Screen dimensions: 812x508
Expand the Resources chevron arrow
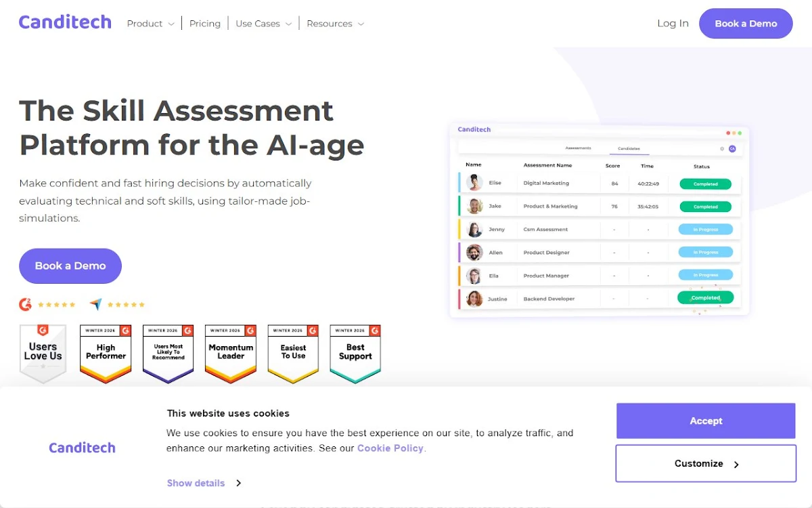[361, 24]
